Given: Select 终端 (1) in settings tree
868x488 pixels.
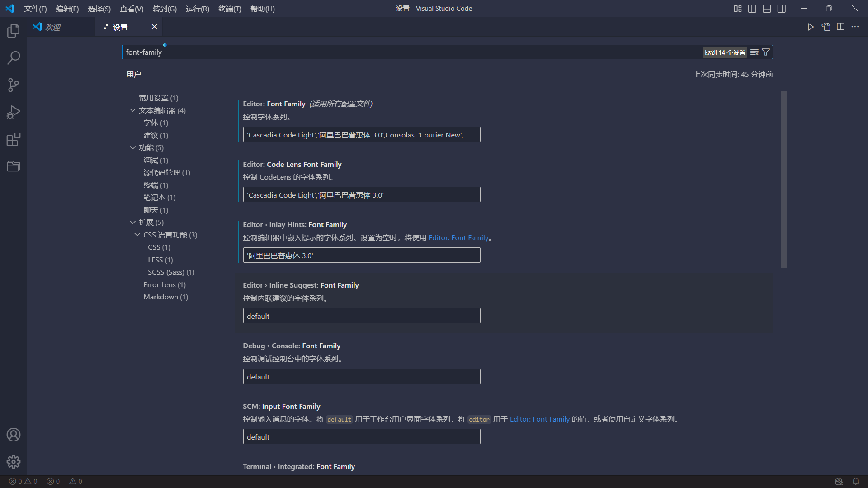Looking at the screenshot, I should (x=156, y=185).
